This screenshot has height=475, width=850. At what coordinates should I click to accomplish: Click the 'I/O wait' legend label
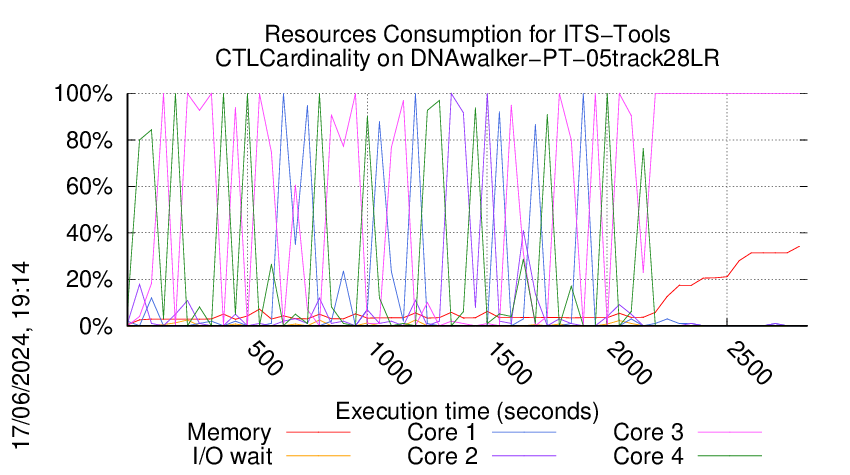pyautogui.click(x=232, y=457)
